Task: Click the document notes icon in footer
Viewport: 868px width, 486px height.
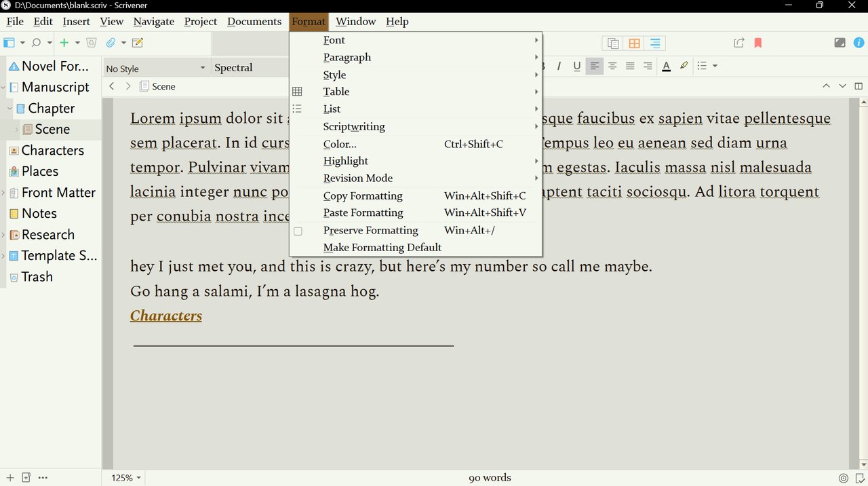Action: pos(860,478)
